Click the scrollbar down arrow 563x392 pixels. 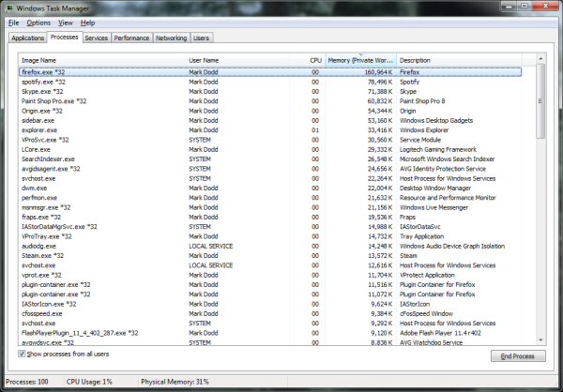coord(540,339)
